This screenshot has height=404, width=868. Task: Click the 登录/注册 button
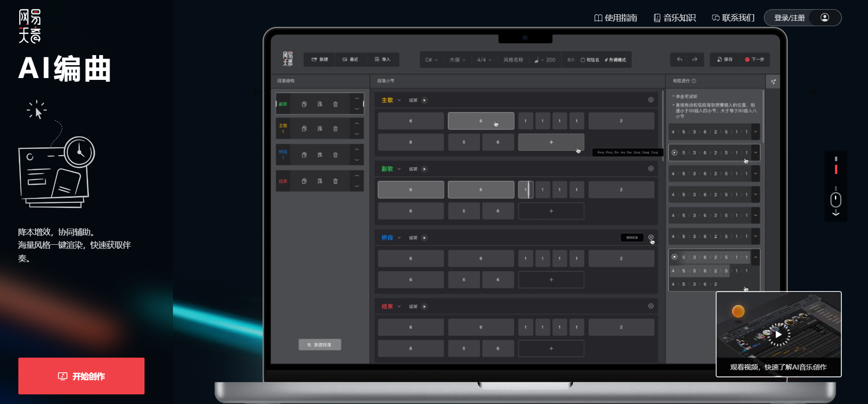[789, 18]
